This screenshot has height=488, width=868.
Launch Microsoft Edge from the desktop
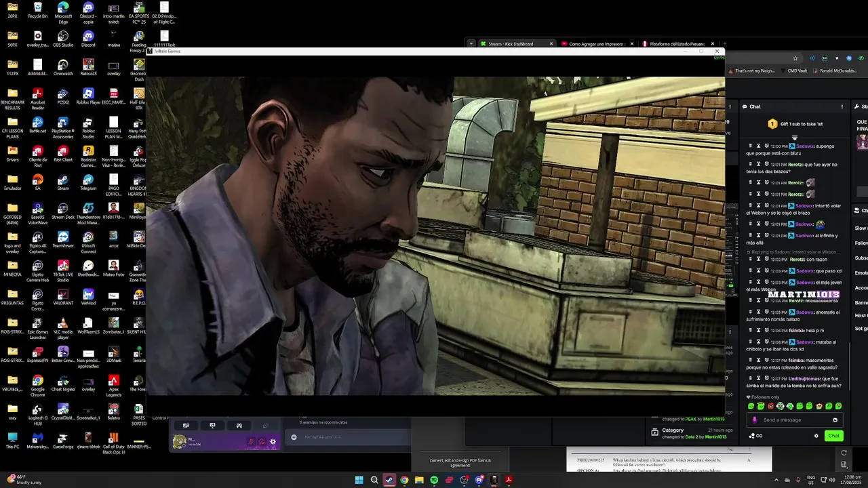[63, 13]
